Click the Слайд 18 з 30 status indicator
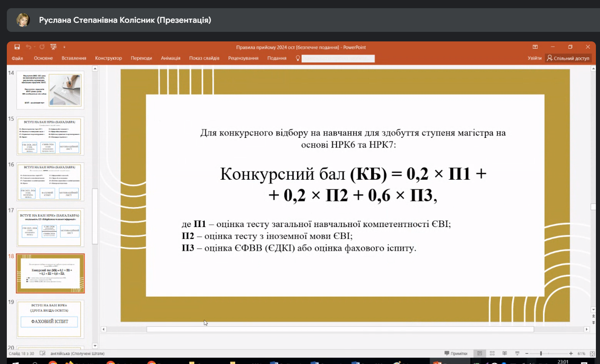 coord(21,354)
